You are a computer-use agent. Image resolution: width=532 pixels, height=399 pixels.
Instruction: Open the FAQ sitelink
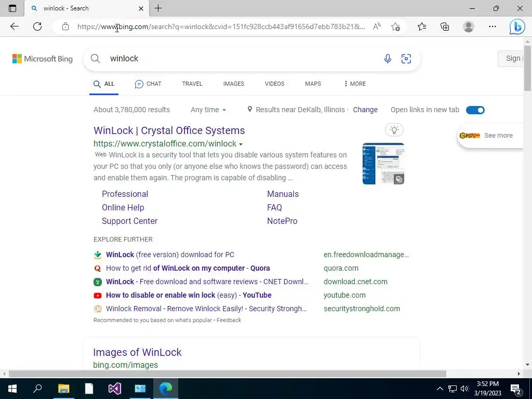pos(274,208)
